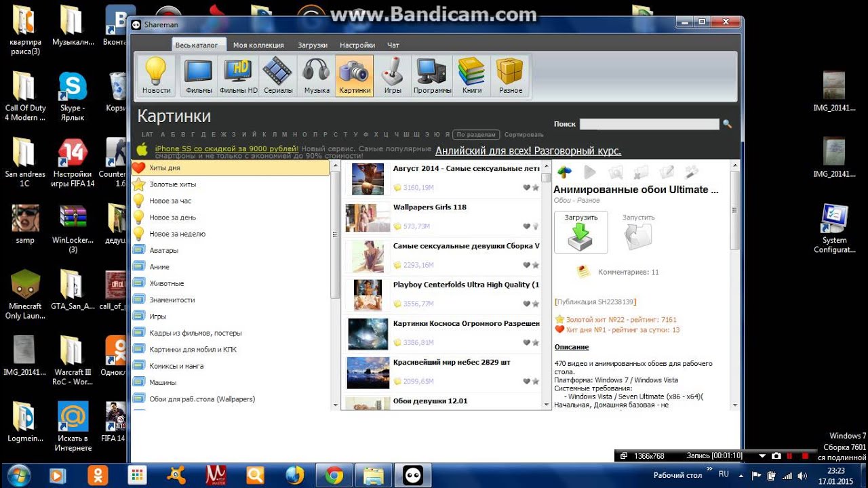Click the search magnifier icon
This screenshot has width=868, height=488.
(x=727, y=124)
